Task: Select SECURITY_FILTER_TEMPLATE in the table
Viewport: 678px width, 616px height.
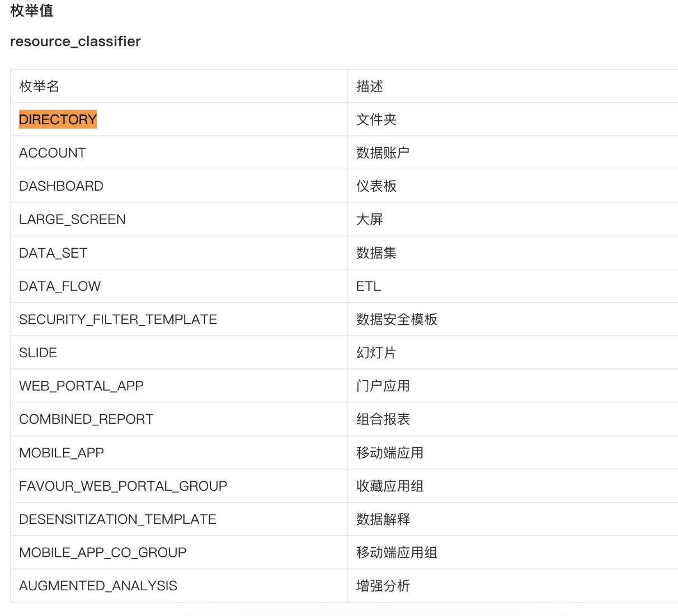Action: (118, 320)
